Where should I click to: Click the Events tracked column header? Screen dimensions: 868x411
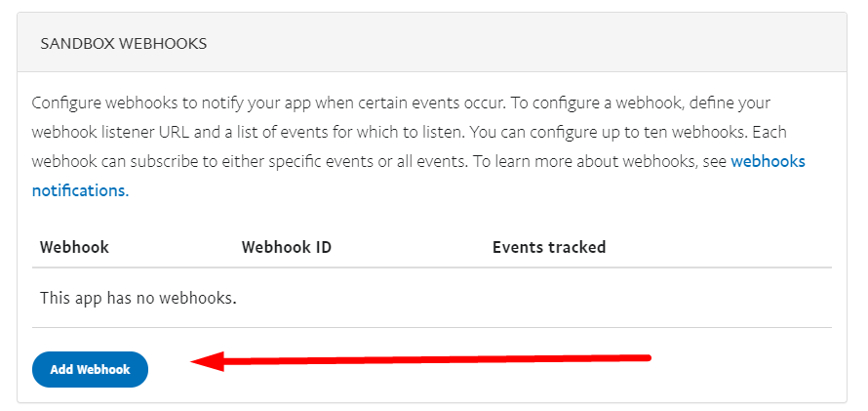pos(548,247)
